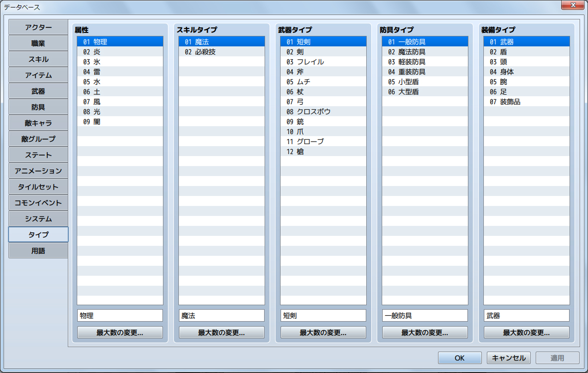The width and height of the screenshot is (588, 373).
Task: Open the アクター tab
Action: point(38,27)
